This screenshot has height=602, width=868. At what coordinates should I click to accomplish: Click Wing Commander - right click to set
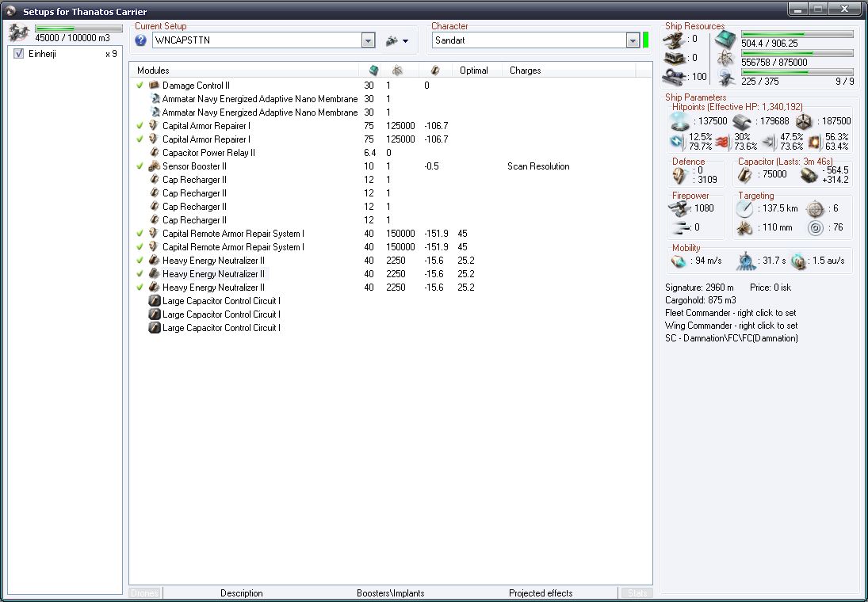(732, 326)
